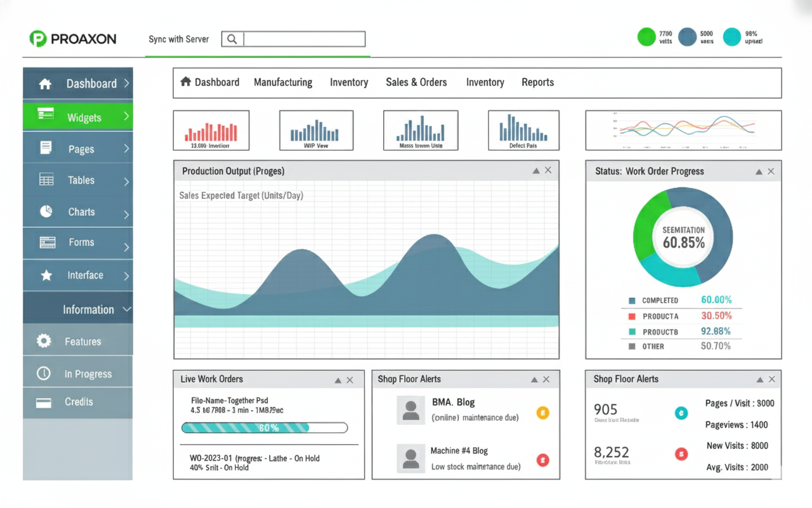Viewport: 812px width, 508px height.
Task: Expand the Information sidebar section
Action: [126, 309]
